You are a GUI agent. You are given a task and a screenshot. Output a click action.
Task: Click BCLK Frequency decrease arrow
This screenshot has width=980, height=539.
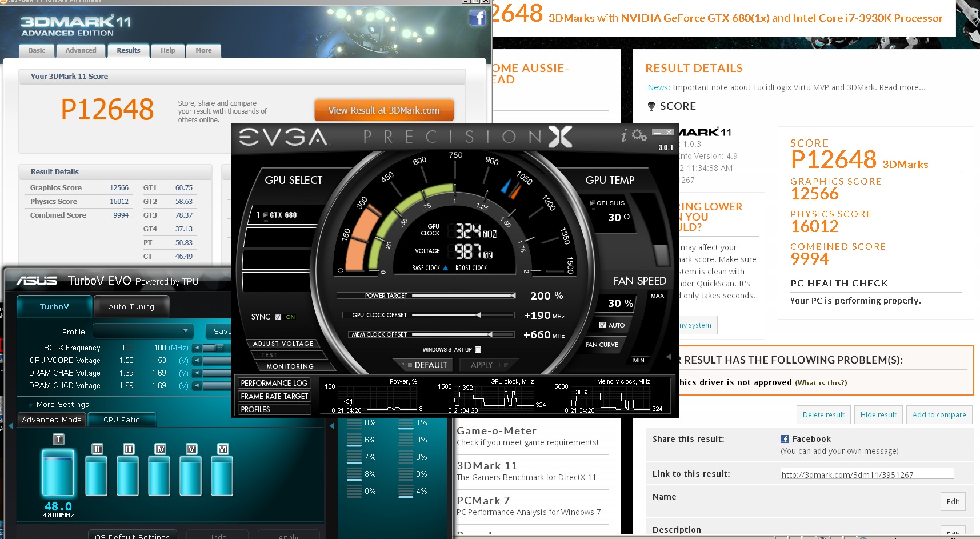click(197, 348)
